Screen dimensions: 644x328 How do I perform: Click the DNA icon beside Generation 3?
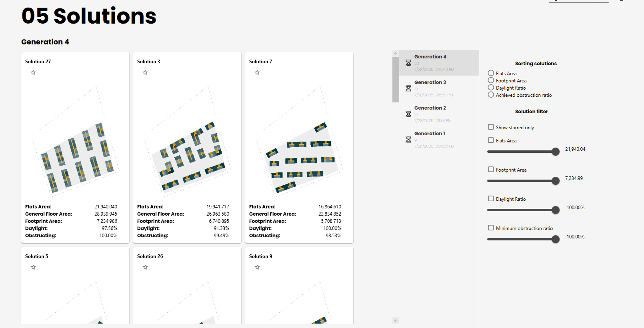point(408,88)
